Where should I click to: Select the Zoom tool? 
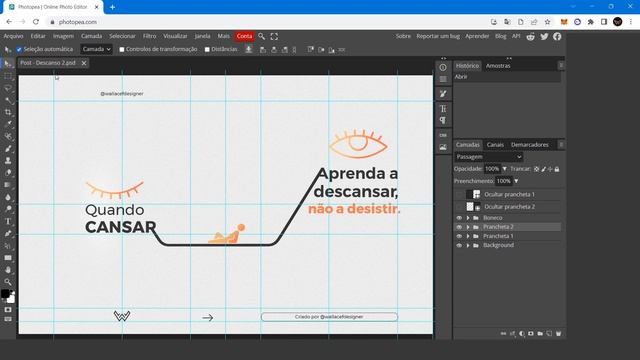pos(8,282)
